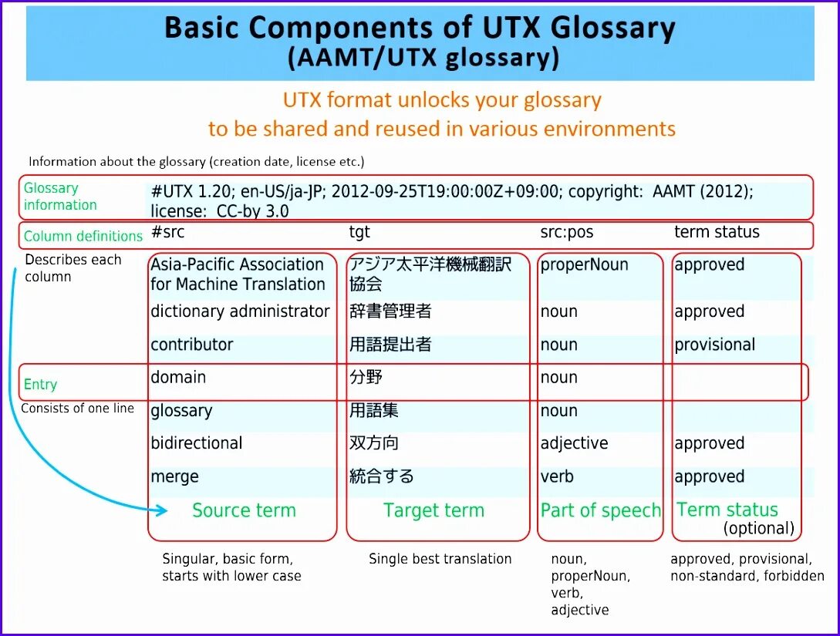Click the '#UTX 1.20; en-US/ja-JP' header line
Screen dimensions: 840x636
click(x=452, y=191)
